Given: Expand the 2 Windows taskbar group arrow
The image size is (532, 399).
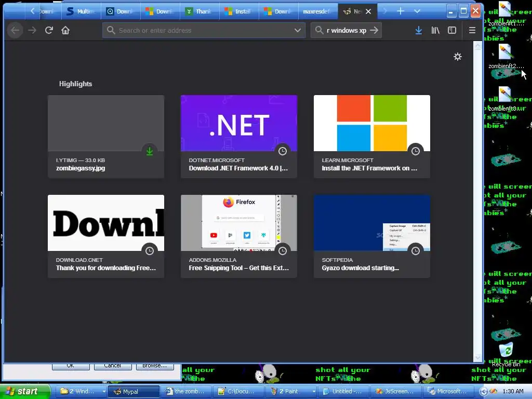Looking at the screenshot, I should [104, 391].
